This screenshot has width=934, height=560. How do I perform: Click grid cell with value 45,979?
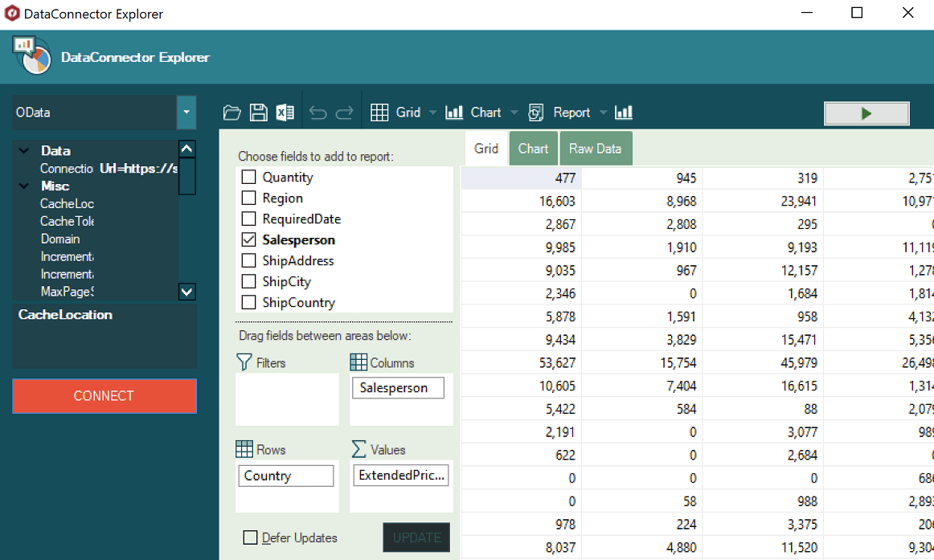(763, 362)
